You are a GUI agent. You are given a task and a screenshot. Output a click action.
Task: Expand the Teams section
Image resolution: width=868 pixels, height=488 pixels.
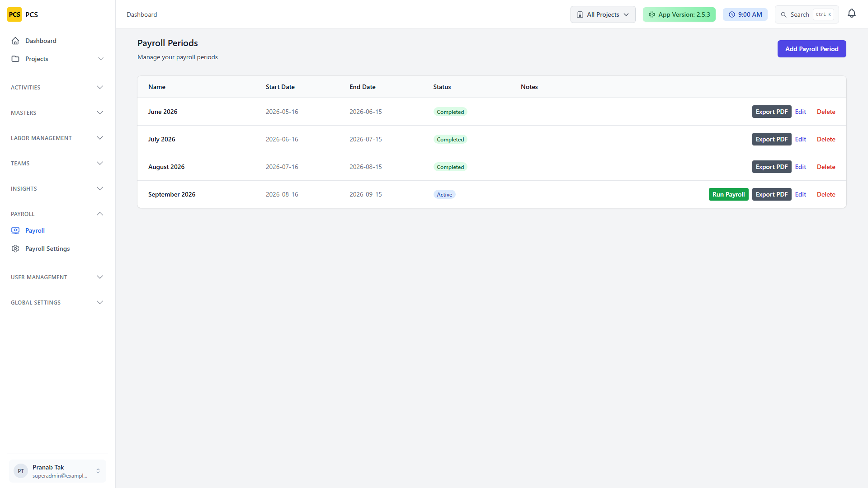[x=57, y=163]
